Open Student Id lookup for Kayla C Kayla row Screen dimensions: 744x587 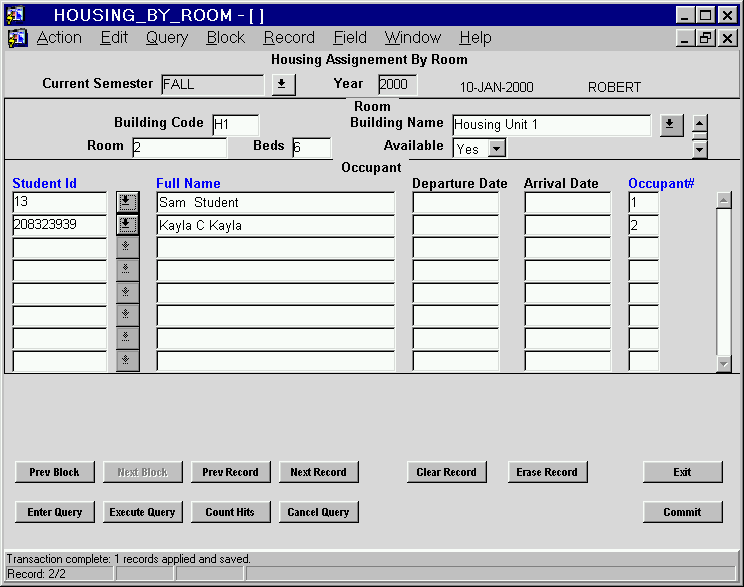point(127,225)
